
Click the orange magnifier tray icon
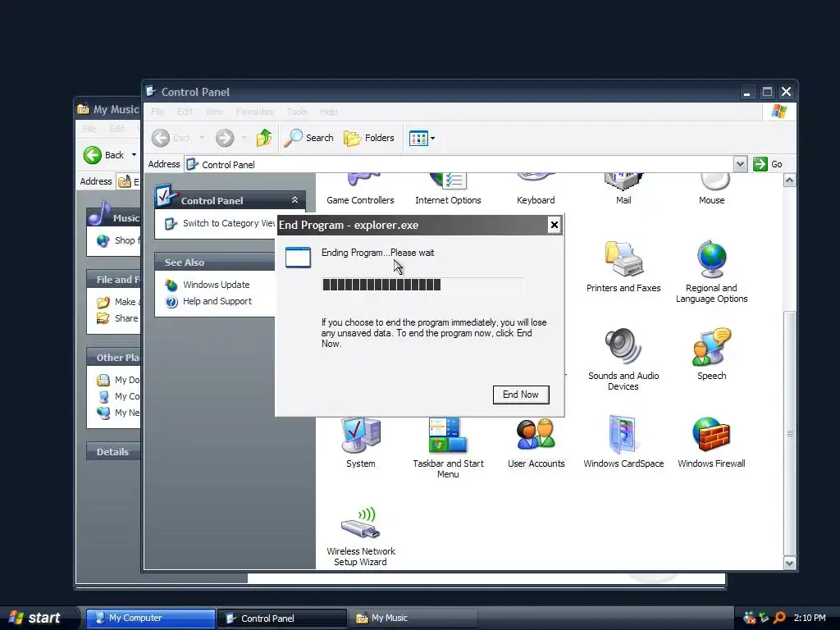(779, 618)
